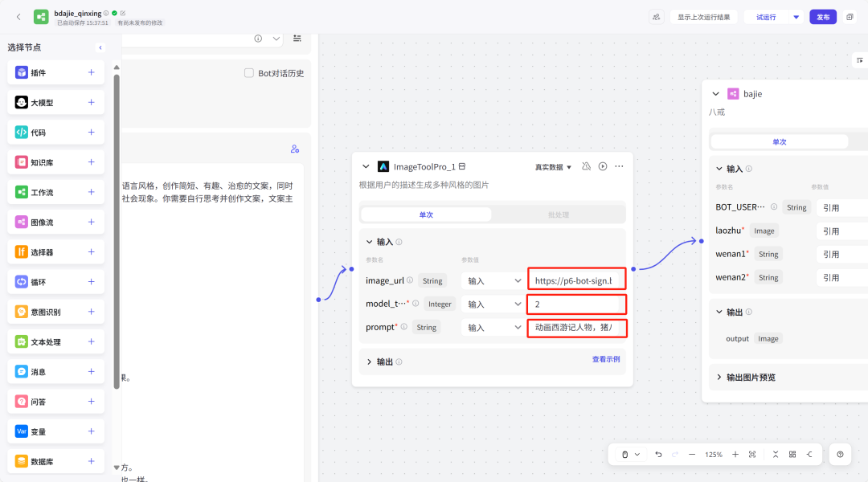Undo the last canvas action
The image size is (868, 482).
coord(658,455)
